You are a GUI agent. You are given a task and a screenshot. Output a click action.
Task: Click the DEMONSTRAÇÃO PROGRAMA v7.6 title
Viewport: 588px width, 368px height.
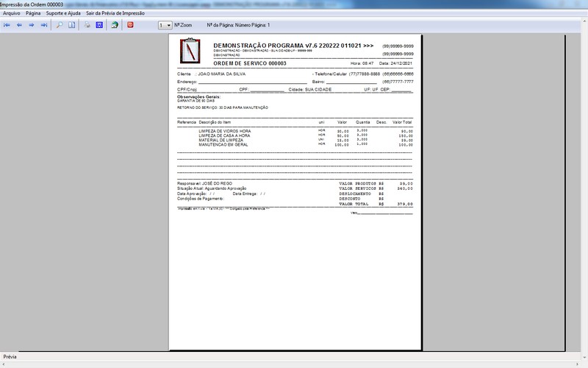pos(293,46)
